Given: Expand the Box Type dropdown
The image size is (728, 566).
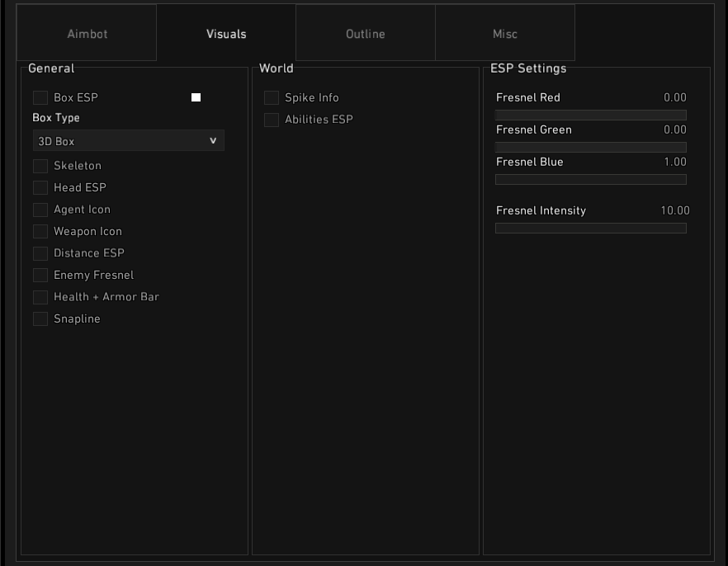Looking at the screenshot, I should pos(128,141).
